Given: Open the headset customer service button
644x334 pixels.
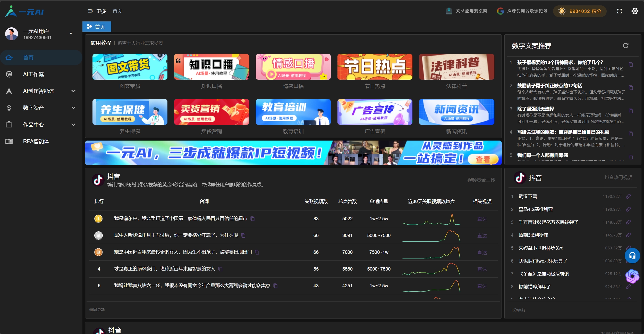Looking at the screenshot, I should [632, 256].
